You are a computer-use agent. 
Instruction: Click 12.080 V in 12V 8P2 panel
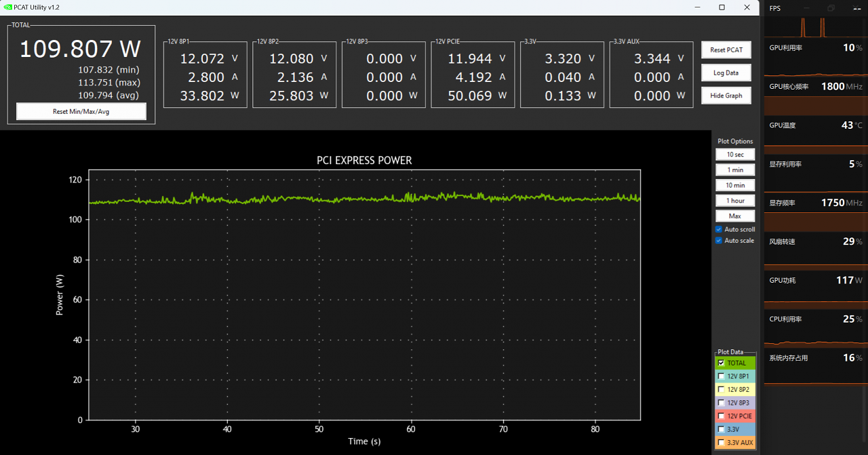point(299,59)
